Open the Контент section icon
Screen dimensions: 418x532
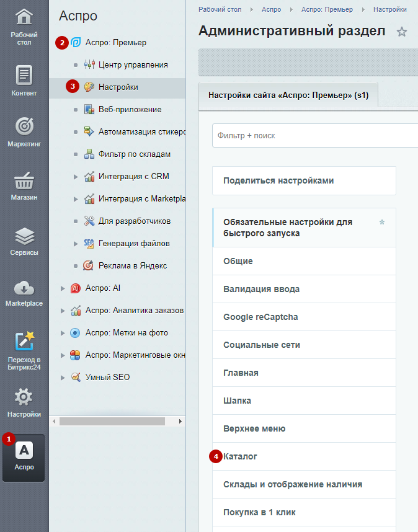(24, 75)
